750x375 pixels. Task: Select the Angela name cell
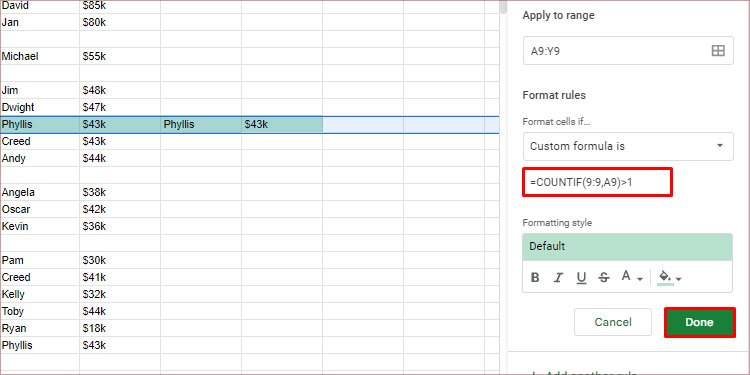click(40, 192)
